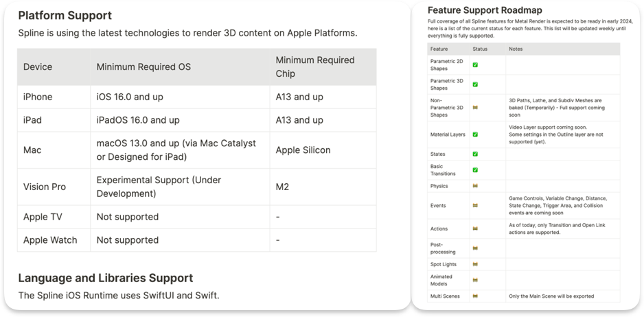This screenshot has width=644, height=317.
Task: Click the "Spline iOS Runtime uses SwiftUI and Swift" line
Action: 119,296
